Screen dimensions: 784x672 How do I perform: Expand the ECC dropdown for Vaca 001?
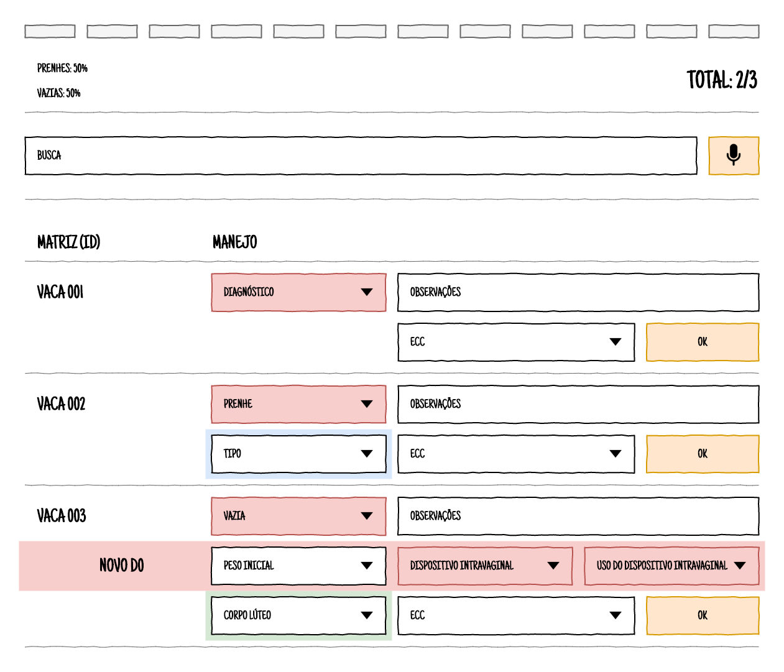pos(516,342)
